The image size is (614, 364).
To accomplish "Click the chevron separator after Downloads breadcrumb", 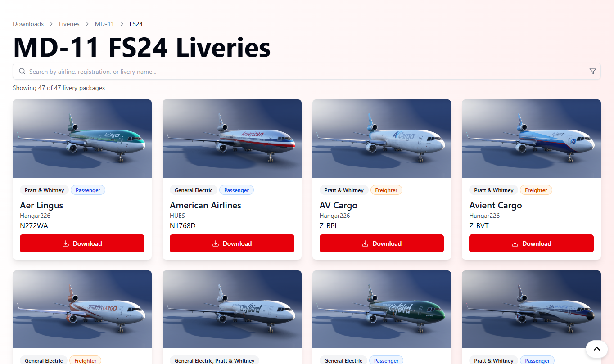I will click(51, 24).
